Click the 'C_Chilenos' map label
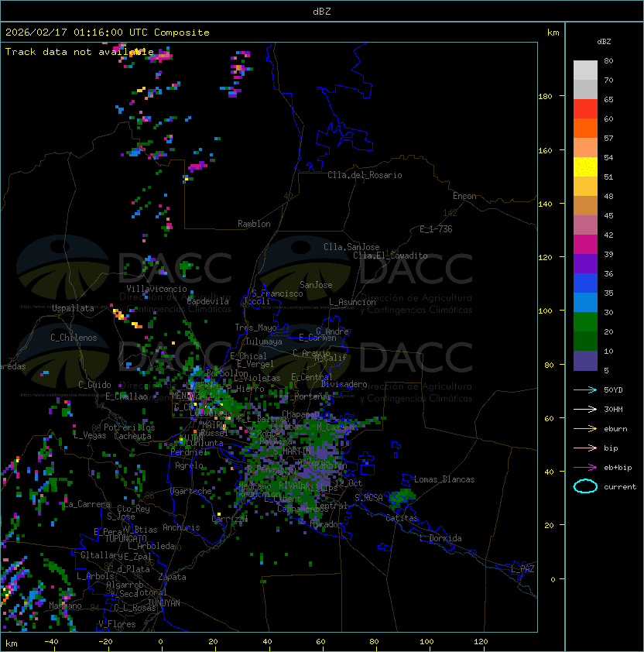 tap(74, 338)
